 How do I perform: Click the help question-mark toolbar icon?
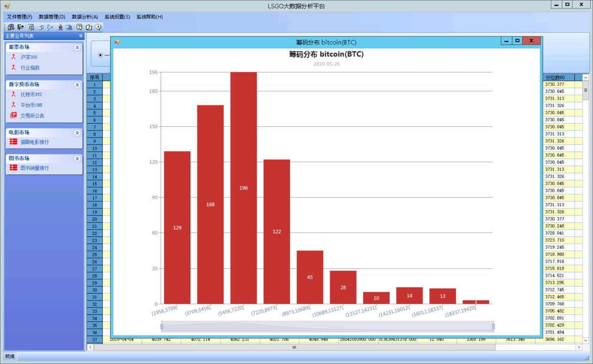[x=80, y=27]
